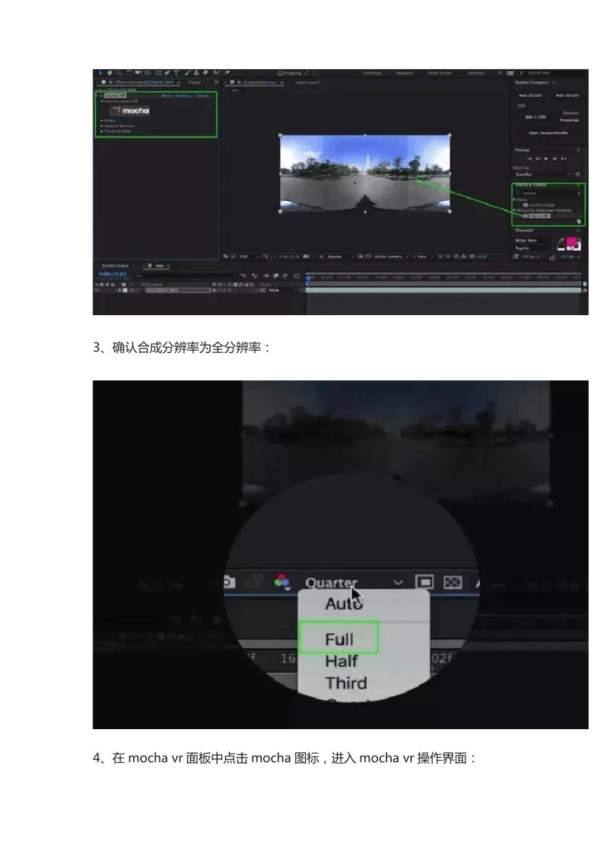
Task: Open the Shortcut Spacebar dropdown in Preview
Action: click(543, 174)
